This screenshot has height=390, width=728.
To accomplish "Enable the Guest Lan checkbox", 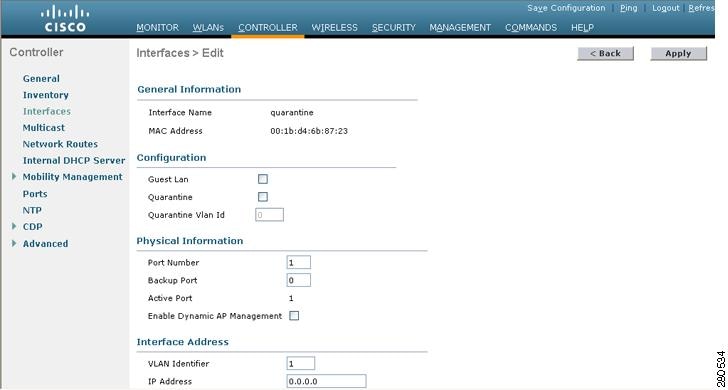I will point(263,179).
